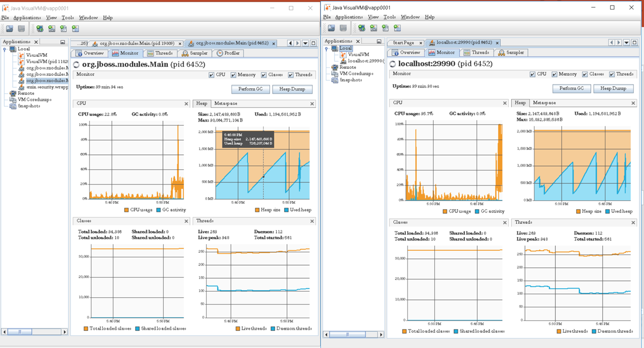Toggle the CPU checkbox in right window
This screenshot has height=348, width=644.
pyautogui.click(x=533, y=74)
